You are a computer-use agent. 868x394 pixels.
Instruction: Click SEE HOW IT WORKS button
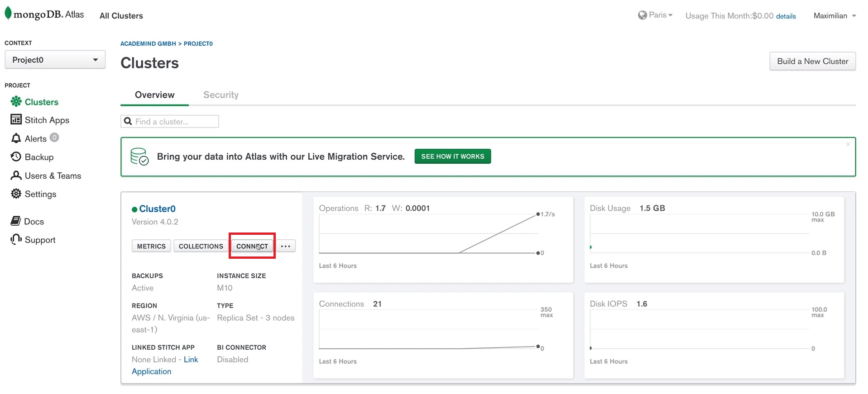(x=452, y=156)
